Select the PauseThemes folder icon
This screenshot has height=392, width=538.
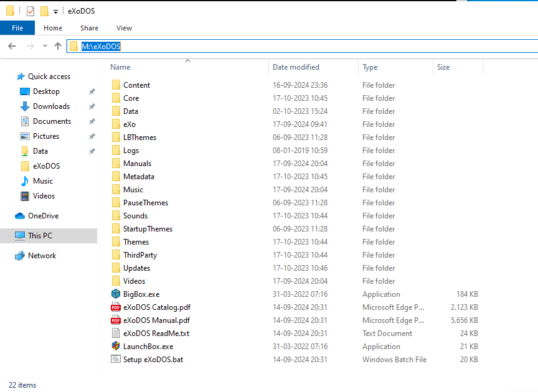(x=116, y=202)
